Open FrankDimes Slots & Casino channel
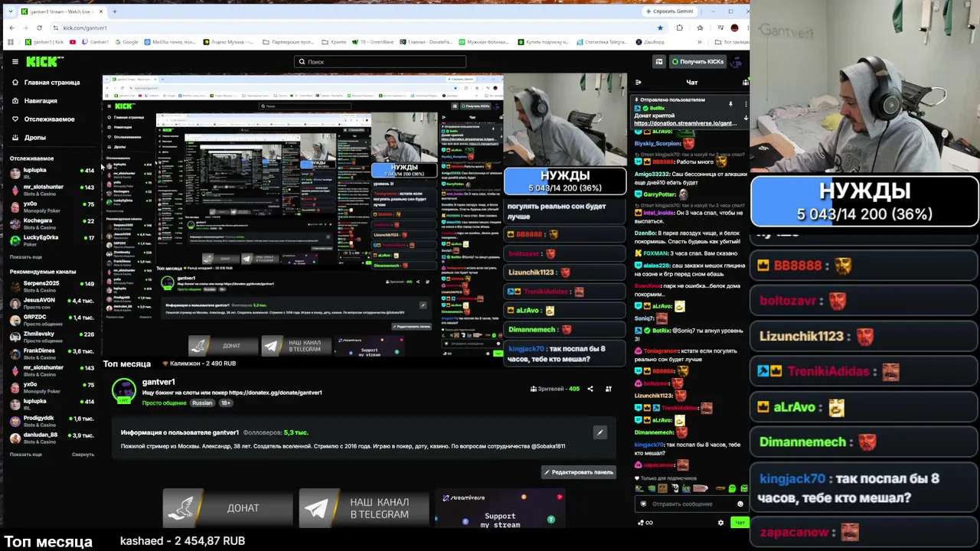The height and width of the screenshot is (551, 980). (x=52, y=354)
